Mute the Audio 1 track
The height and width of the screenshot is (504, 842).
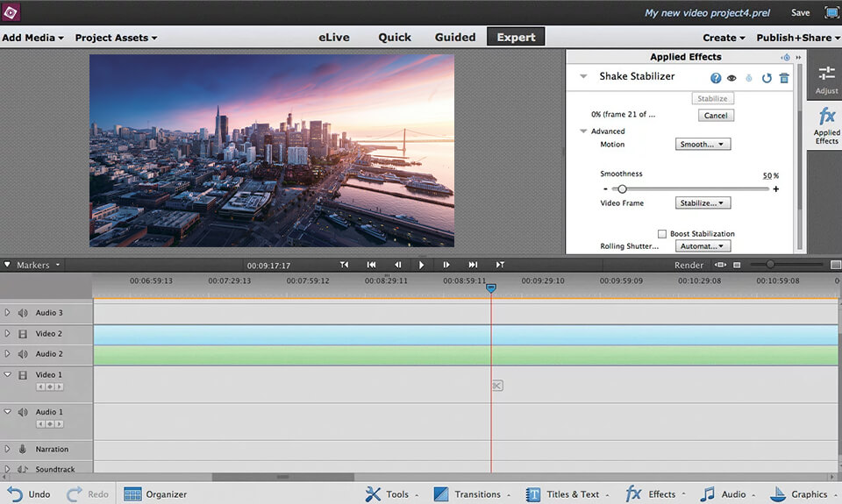pos(23,412)
